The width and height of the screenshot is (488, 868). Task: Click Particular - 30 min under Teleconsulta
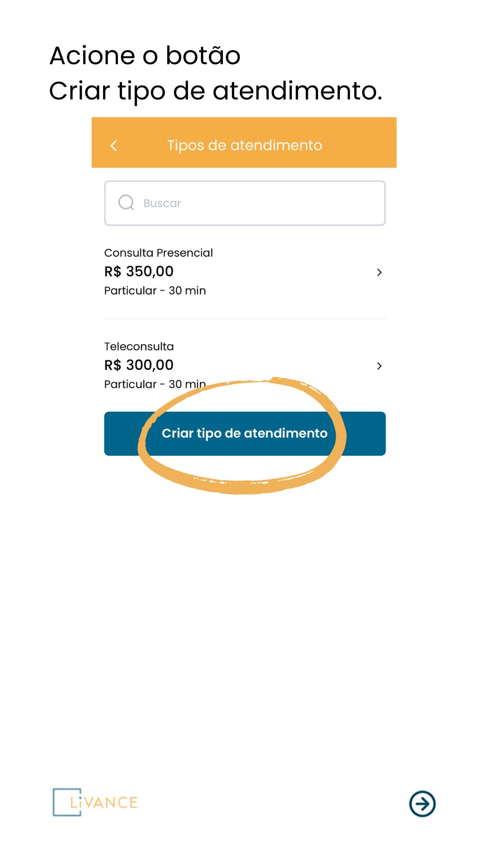tap(155, 384)
